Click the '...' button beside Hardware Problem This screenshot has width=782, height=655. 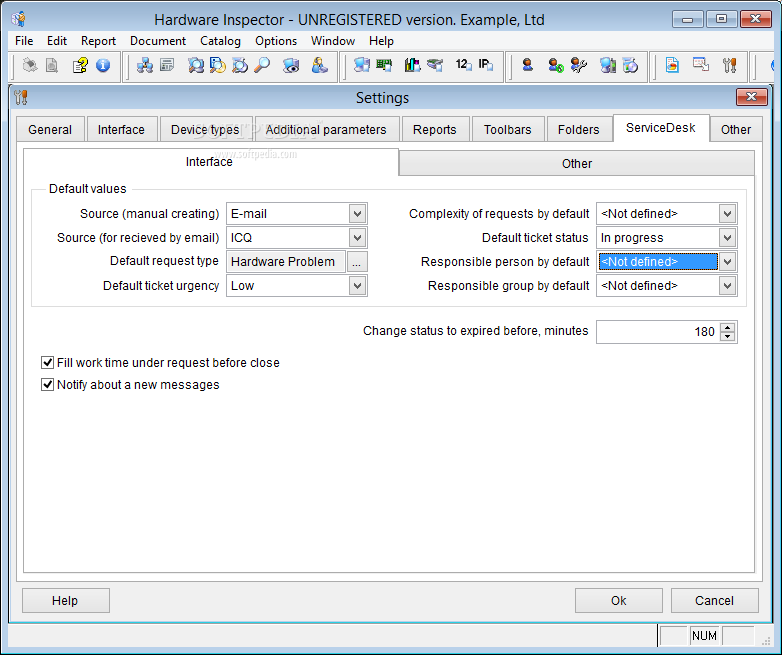pyautogui.click(x=357, y=262)
